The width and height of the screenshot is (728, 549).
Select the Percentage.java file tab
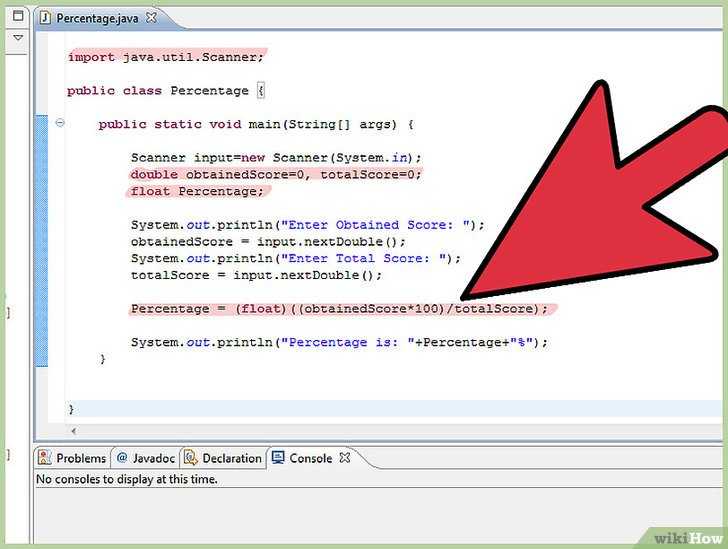(97, 18)
